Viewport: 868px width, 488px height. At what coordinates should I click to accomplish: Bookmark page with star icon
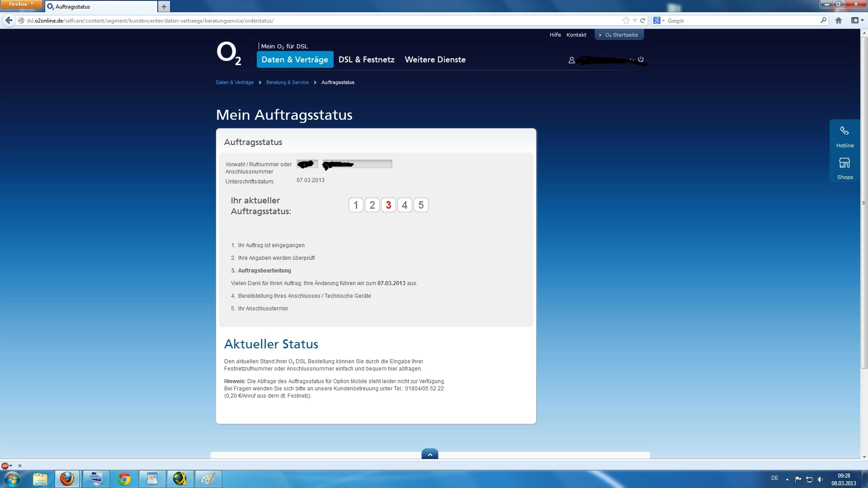626,20
